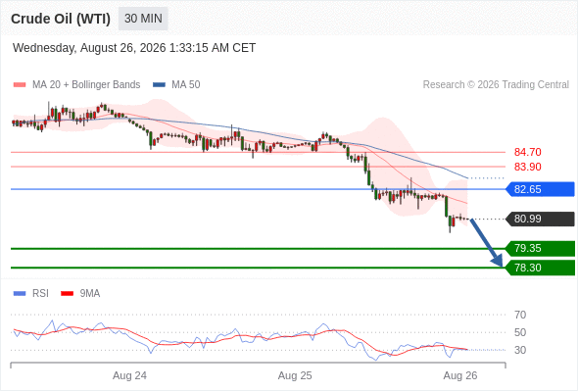Click the 'MA 20 + Bollinger Bands' legend label
Viewport: 578px width, 392px height.
(86, 85)
